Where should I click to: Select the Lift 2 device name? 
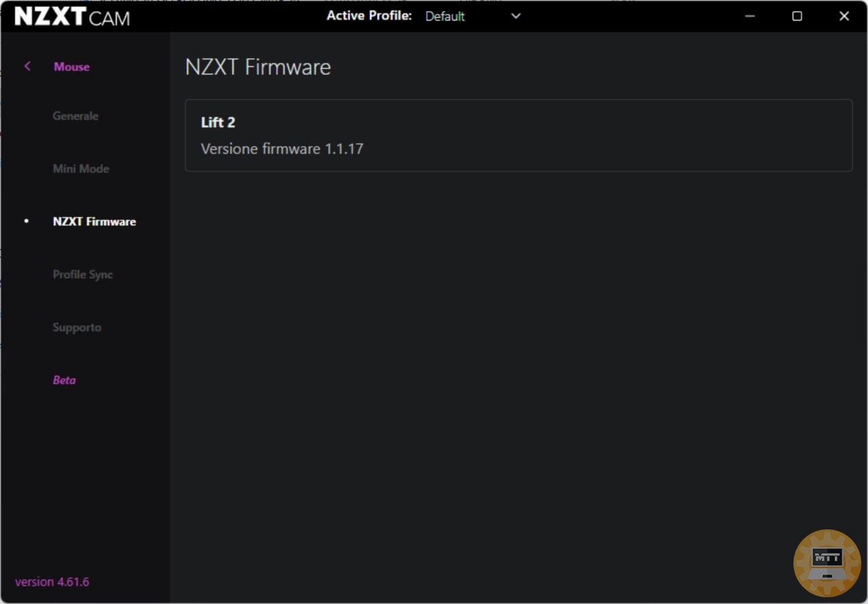[x=218, y=123]
